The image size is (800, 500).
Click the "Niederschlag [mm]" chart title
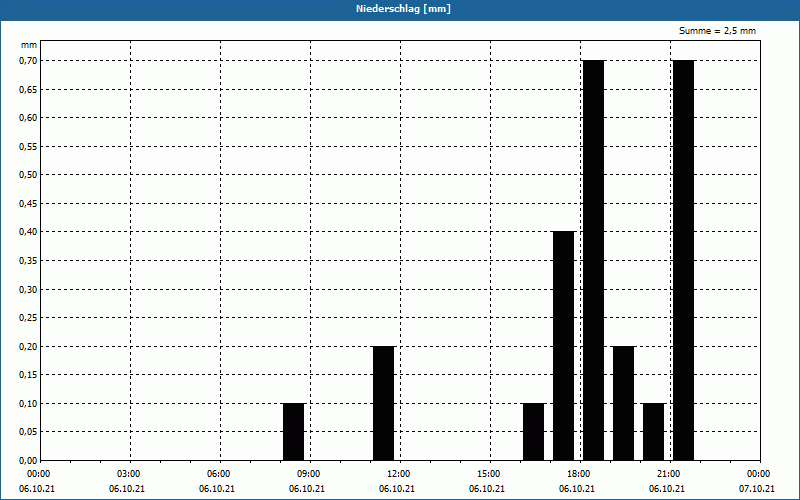[x=403, y=9]
